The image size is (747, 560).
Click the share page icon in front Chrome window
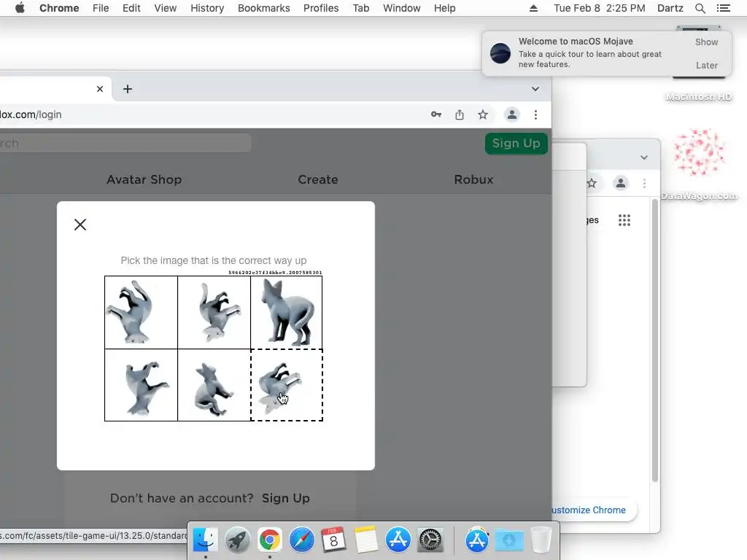(460, 114)
